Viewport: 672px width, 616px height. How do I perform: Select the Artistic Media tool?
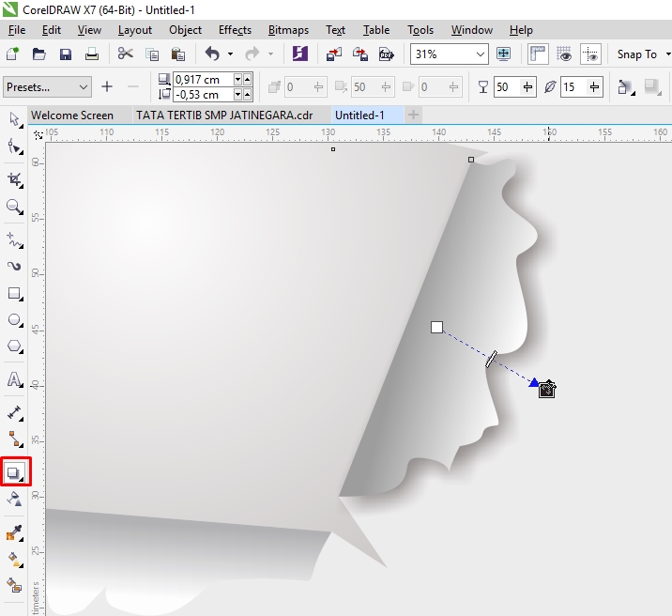click(x=15, y=267)
